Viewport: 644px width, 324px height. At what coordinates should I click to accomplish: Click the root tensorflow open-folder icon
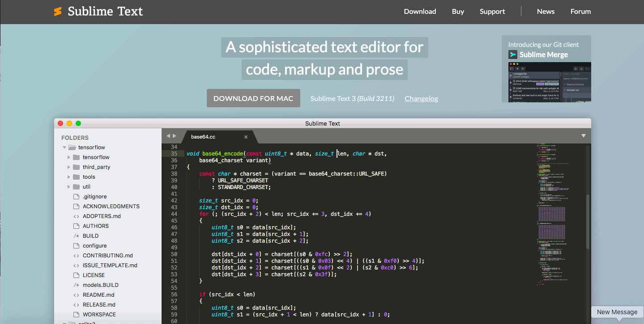pos(72,147)
